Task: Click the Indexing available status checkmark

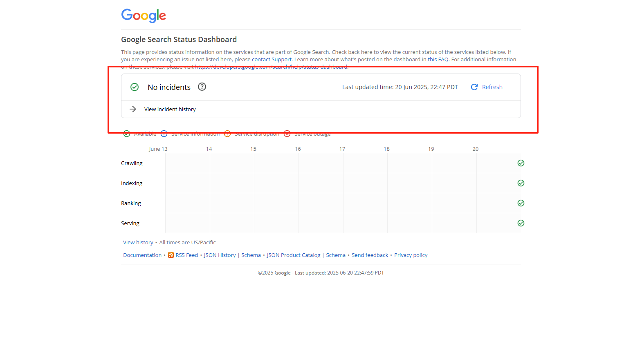Action: click(521, 183)
